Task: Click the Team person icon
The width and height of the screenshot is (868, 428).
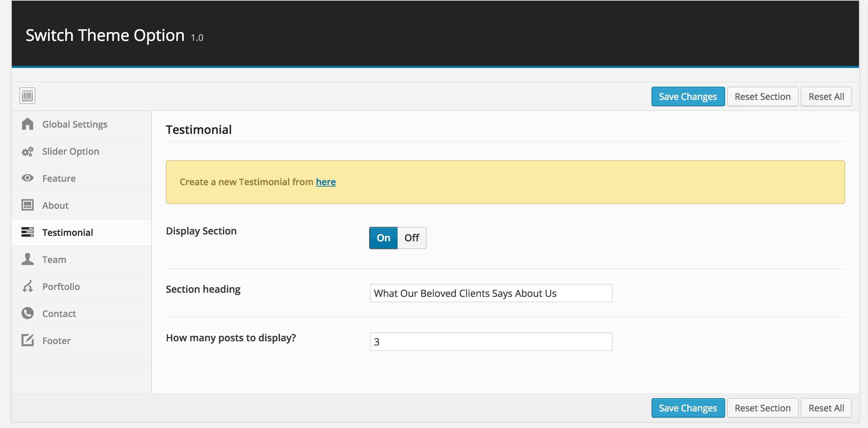Action: click(27, 259)
